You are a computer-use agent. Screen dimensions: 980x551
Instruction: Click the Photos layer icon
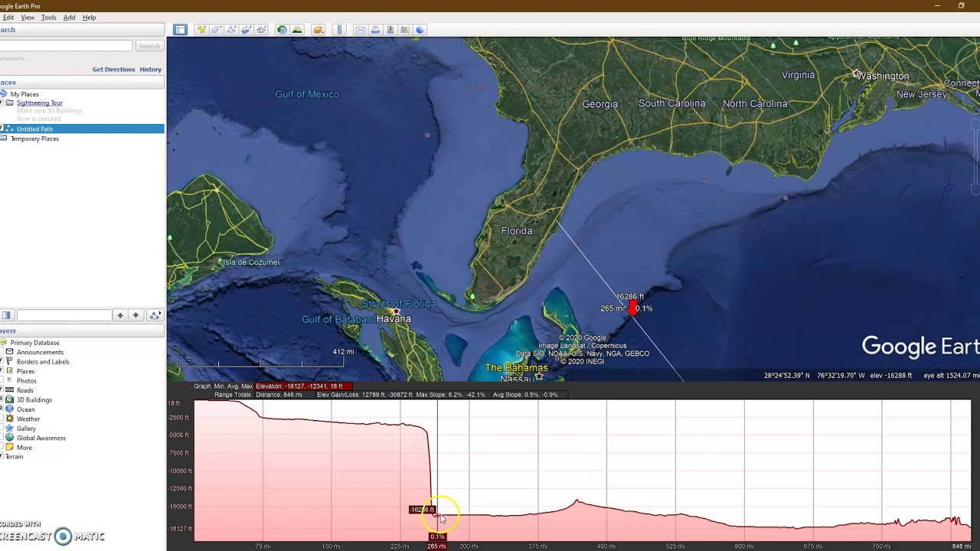[x=10, y=380]
